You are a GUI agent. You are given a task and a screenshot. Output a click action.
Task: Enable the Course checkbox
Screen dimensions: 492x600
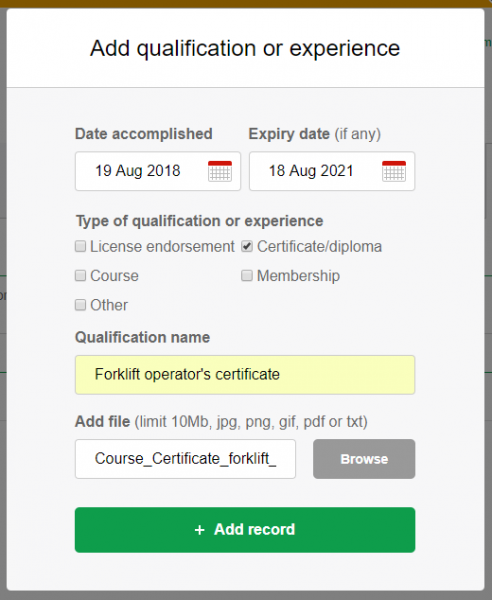80,276
